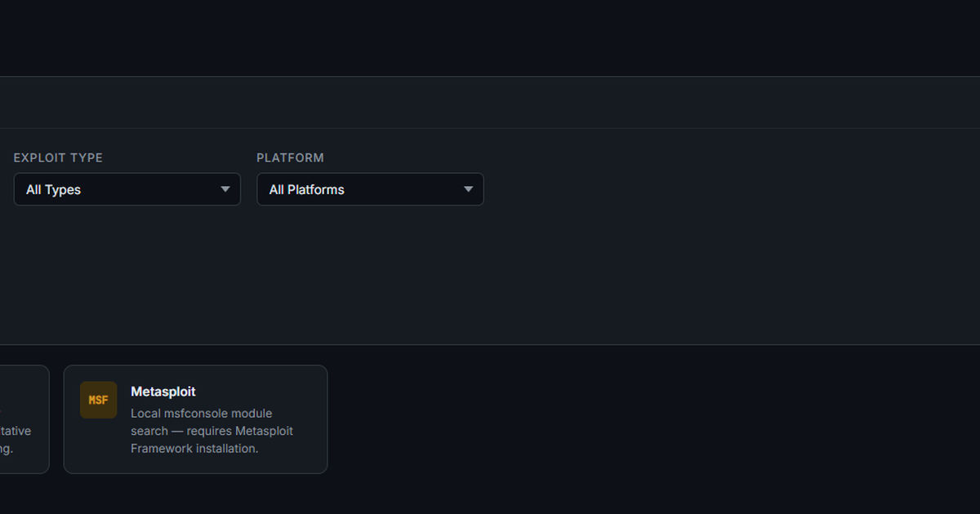980x514 pixels.
Task: Select the 'All Platforms' text in combo box
Action: [307, 189]
